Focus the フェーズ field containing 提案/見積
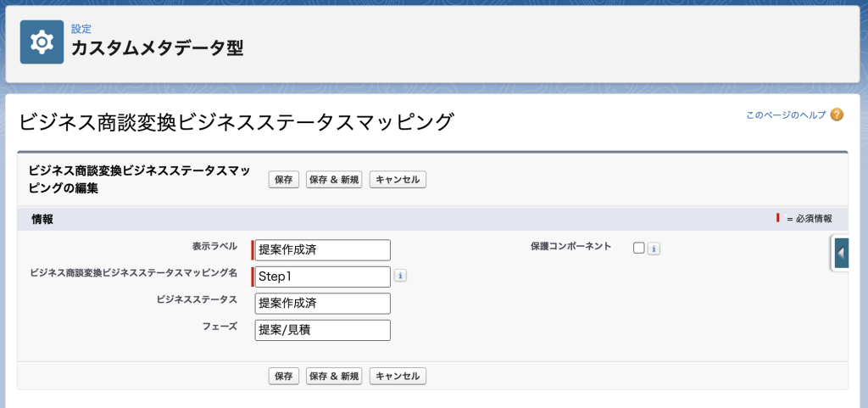This screenshot has width=868, height=408. (x=323, y=330)
